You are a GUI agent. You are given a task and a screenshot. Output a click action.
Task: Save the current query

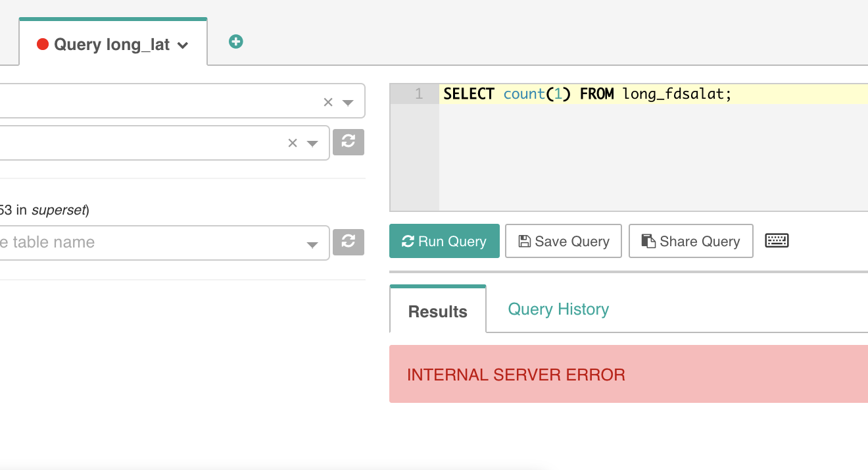click(563, 241)
